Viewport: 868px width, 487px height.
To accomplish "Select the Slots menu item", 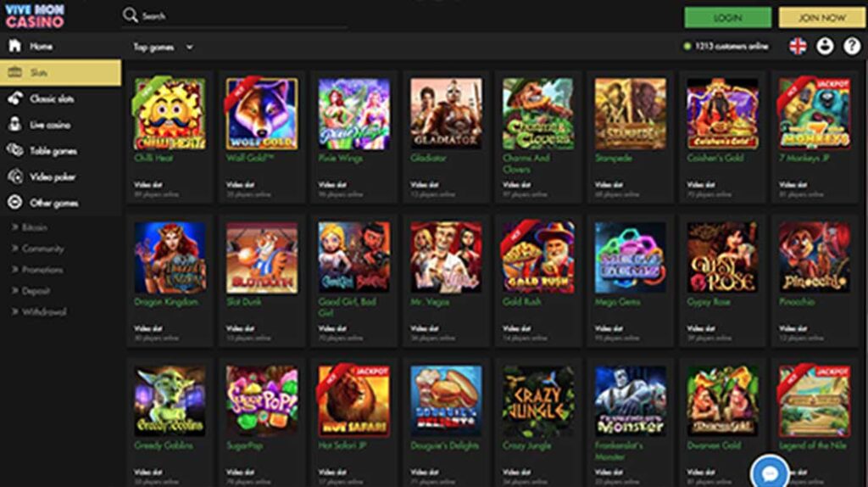I will 38,73.
